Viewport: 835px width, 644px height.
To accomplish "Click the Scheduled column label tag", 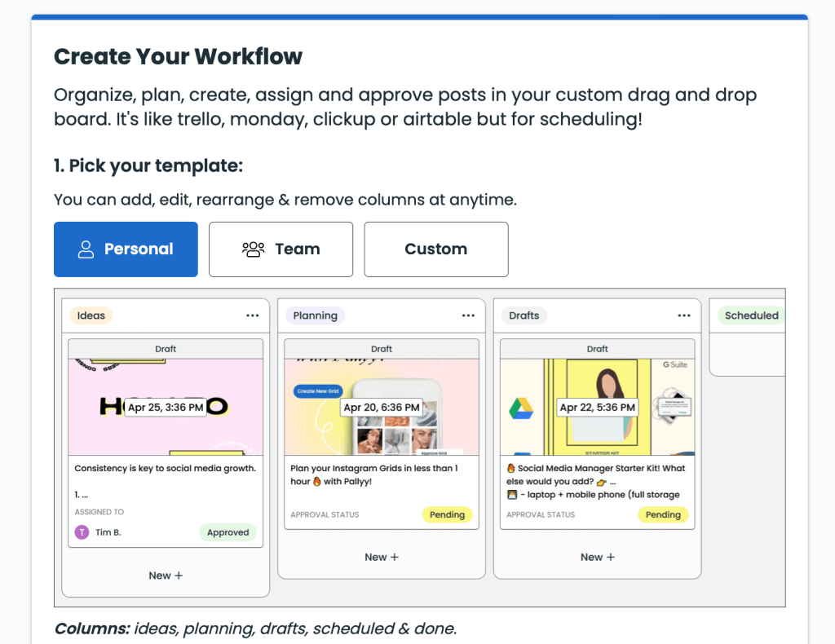I will (x=751, y=315).
